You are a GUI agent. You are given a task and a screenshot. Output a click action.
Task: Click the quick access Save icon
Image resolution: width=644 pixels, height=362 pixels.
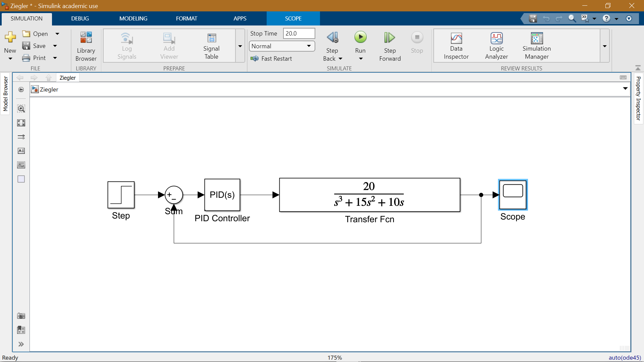click(533, 18)
